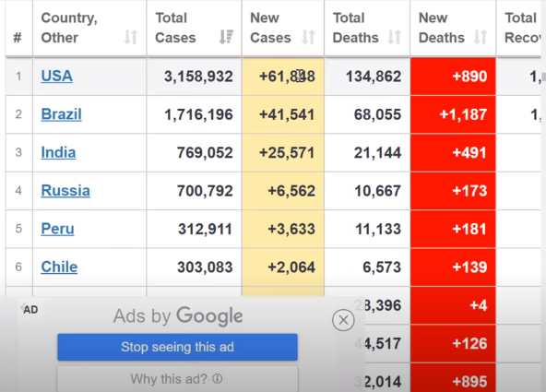The height and width of the screenshot is (392, 546).
Task: Open the Chile country link
Action: (x=59, y=267)
